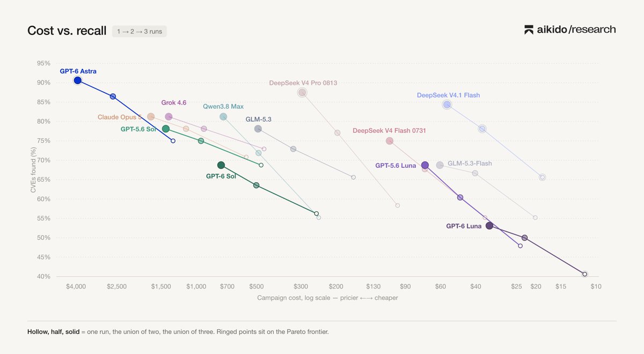Open the aikido /research link

[570, 30]
